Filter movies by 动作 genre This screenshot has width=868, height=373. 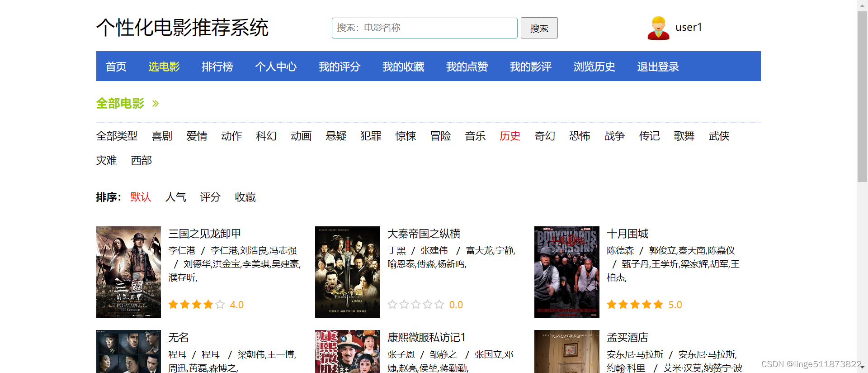[232, 136]
